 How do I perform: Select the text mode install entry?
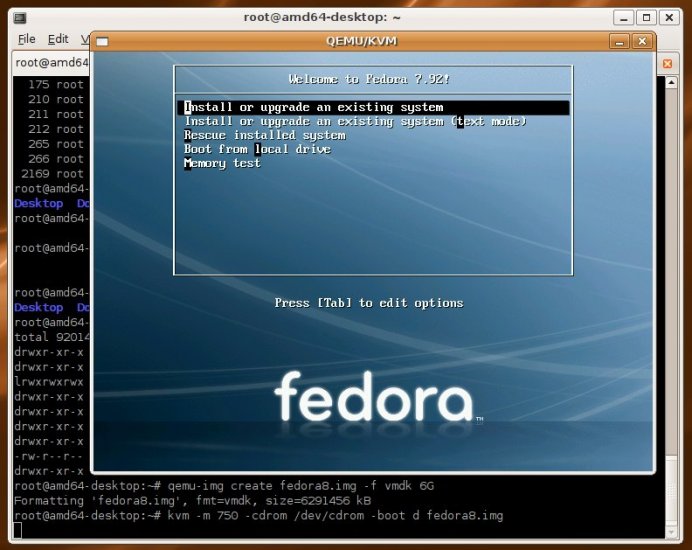click(x=355, y=121)
